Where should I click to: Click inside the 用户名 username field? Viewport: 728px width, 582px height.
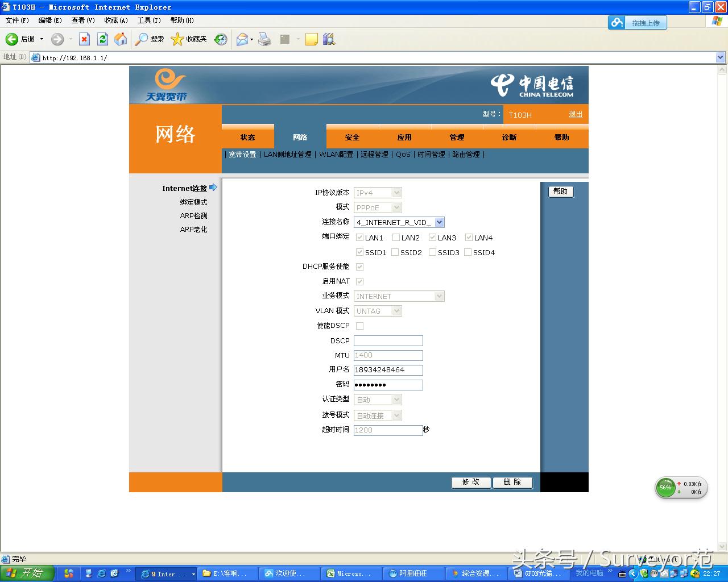(388, 369)
